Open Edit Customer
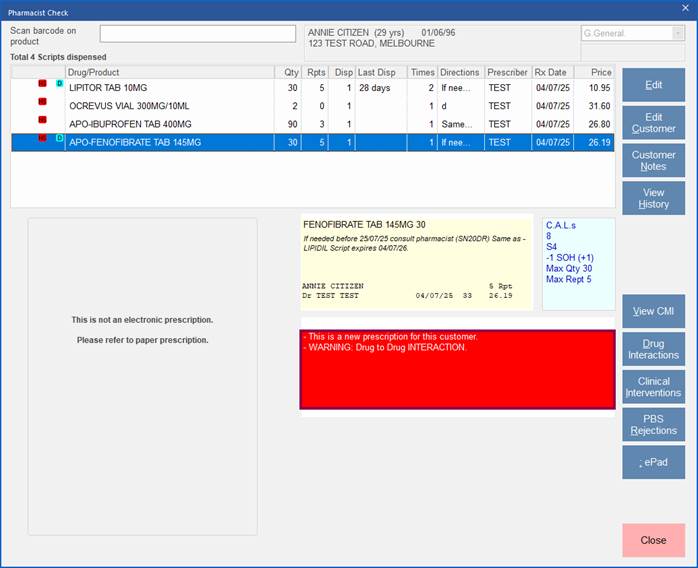Screen dimensions: 698x568 click(x=653, y=123)
